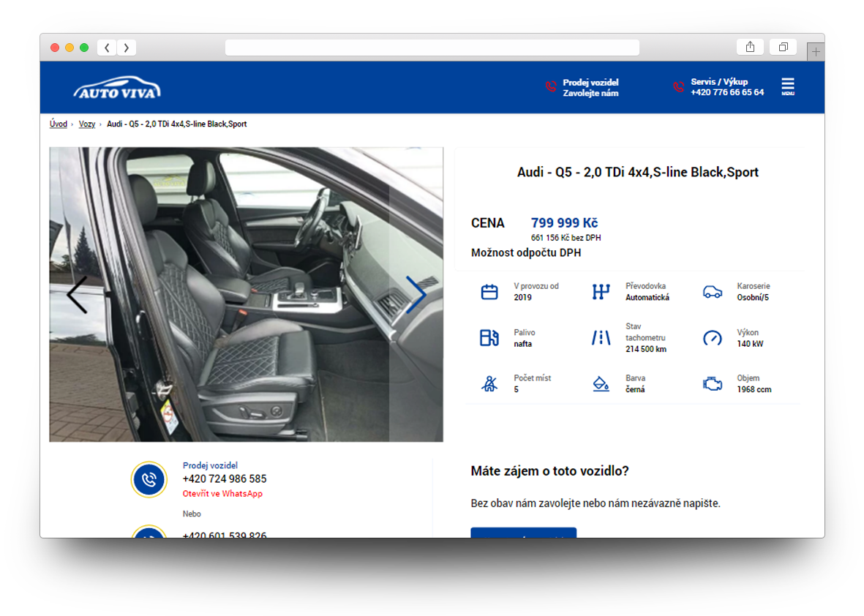Click the Automatická transmission value

point(647,298)
